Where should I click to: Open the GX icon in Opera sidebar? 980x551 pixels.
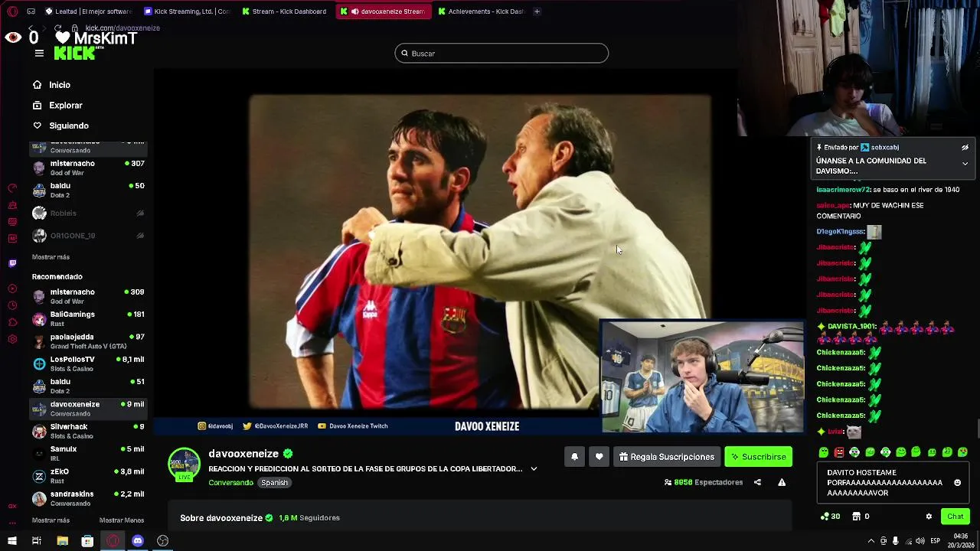click(x=12, y=506)
